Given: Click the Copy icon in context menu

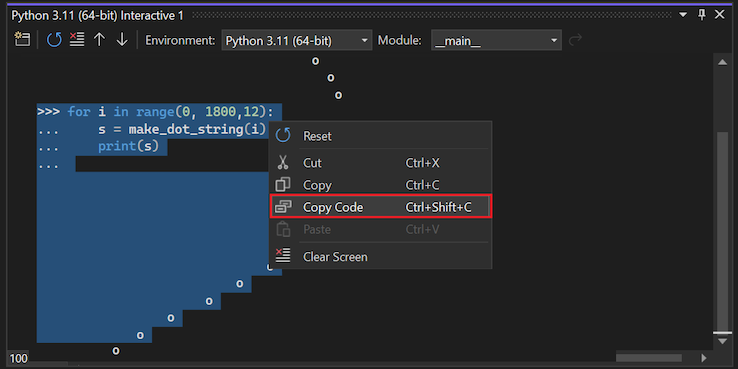Looking at the screenshot, I should [282, 184].
